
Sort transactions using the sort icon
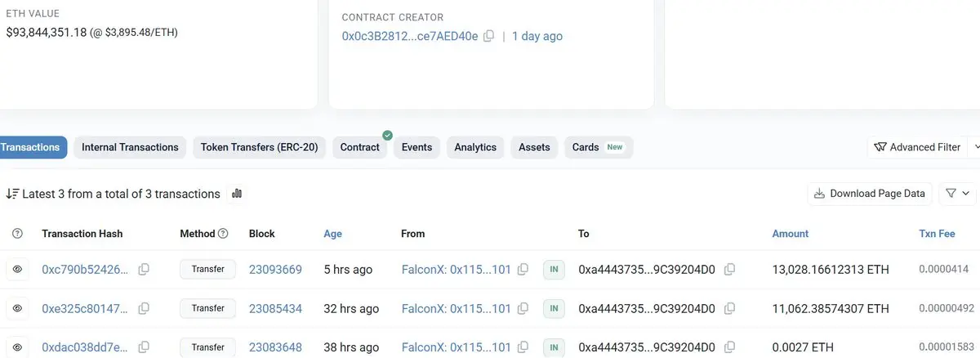point(12,194)
